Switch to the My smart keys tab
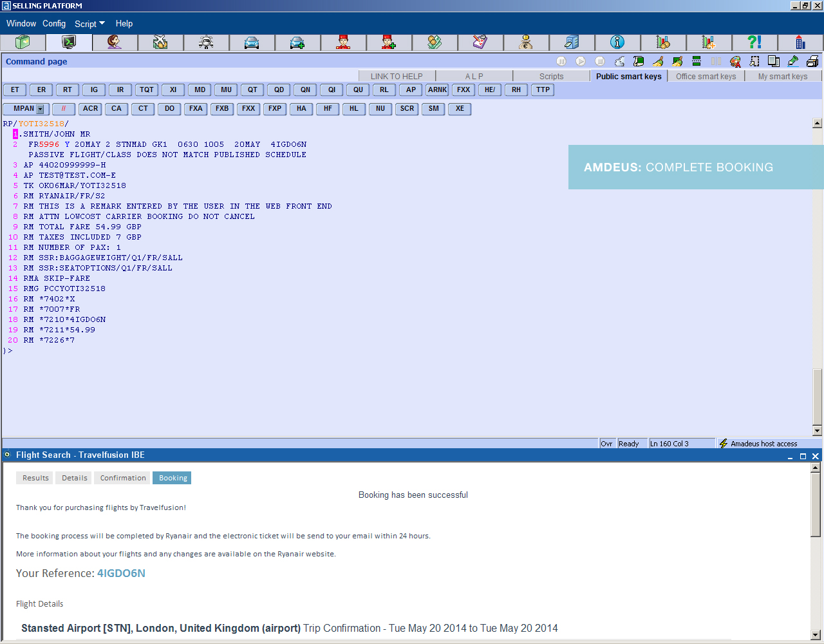This screenshot has width=824, height=644. click(783, 76)
